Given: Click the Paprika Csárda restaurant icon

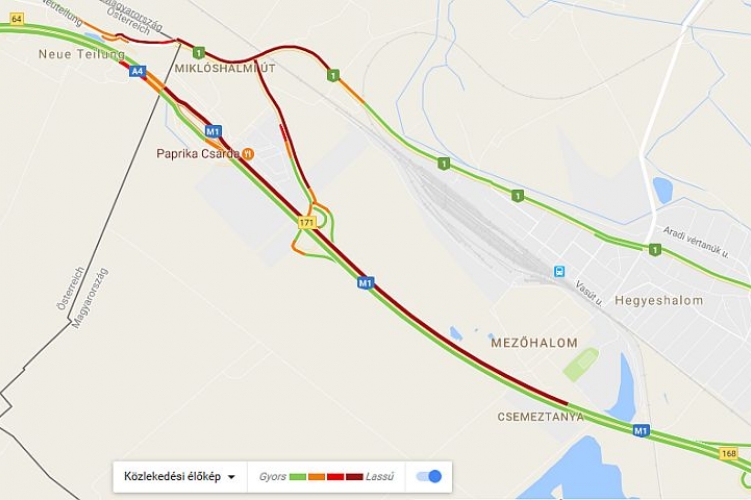Looking at the screenshot, I should (x=248, y=154).
